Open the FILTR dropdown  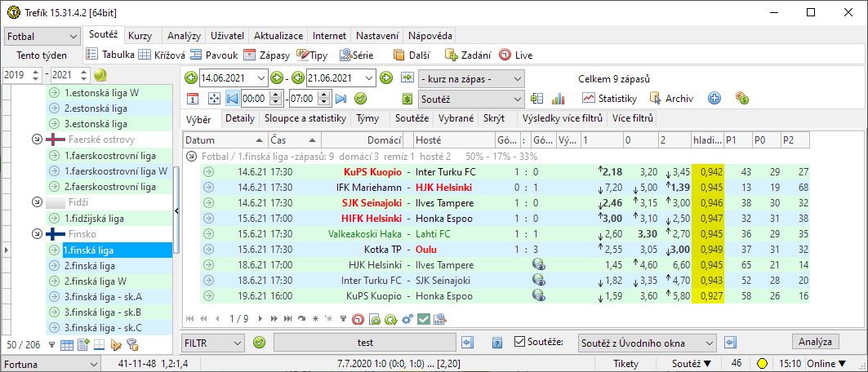214,343
